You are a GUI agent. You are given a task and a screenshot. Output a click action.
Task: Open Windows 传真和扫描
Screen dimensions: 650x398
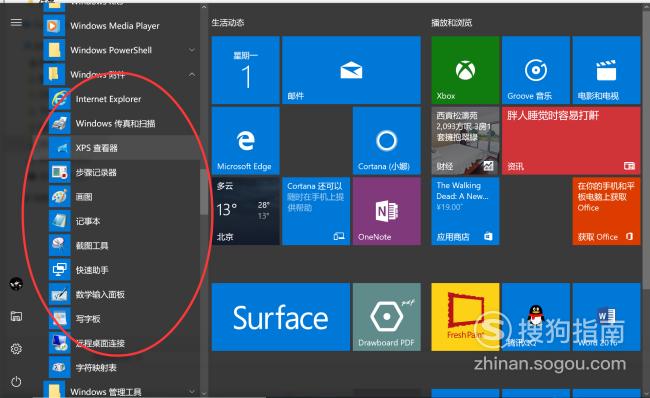124,124
